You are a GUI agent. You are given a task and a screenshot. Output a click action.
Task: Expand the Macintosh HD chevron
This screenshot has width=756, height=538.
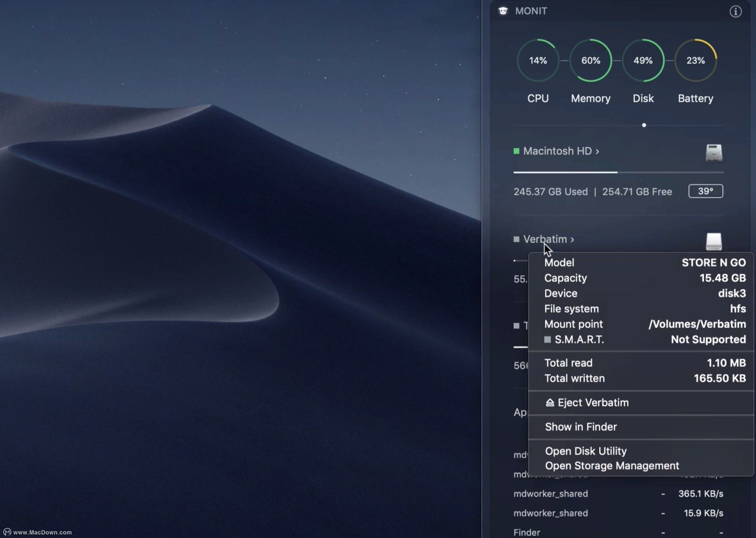click(597, 152)
